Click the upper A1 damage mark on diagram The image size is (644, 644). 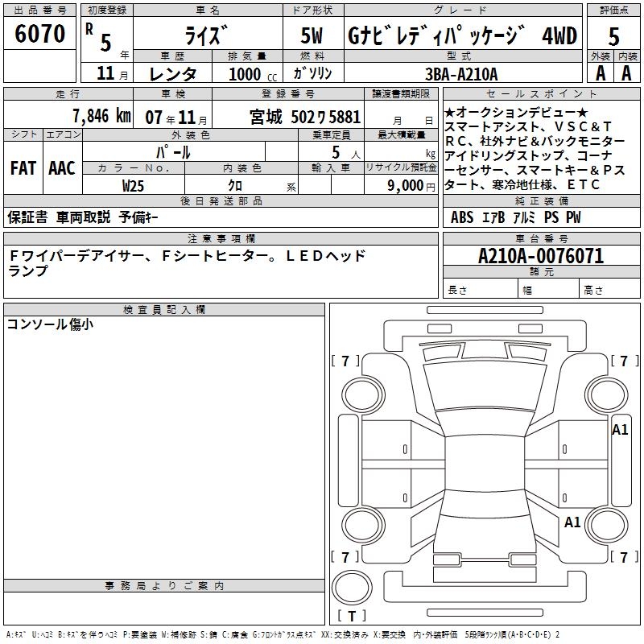(620, 430)
